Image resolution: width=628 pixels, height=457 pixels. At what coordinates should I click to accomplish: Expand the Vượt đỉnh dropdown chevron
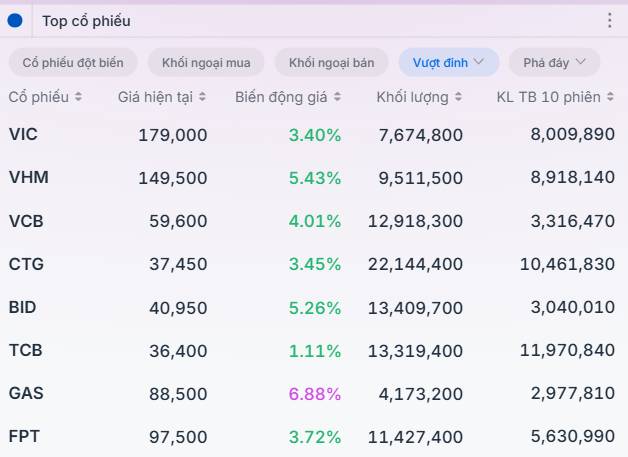[x=479, y=62]
